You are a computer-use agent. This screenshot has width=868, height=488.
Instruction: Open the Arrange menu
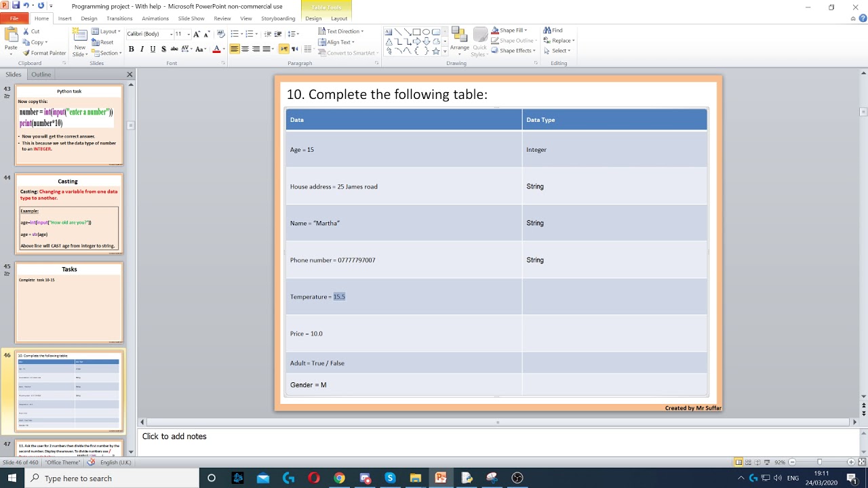tap(460, 41)
